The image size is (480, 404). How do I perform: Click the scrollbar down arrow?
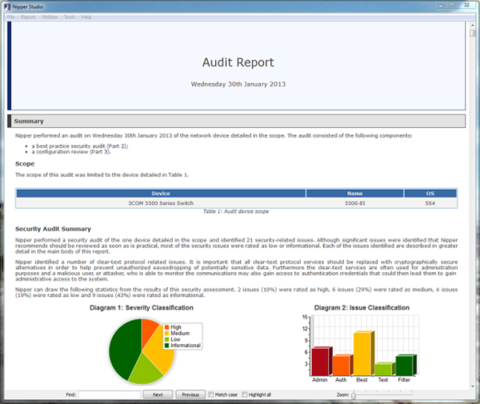pyautogui.click(x=472, y=386)
